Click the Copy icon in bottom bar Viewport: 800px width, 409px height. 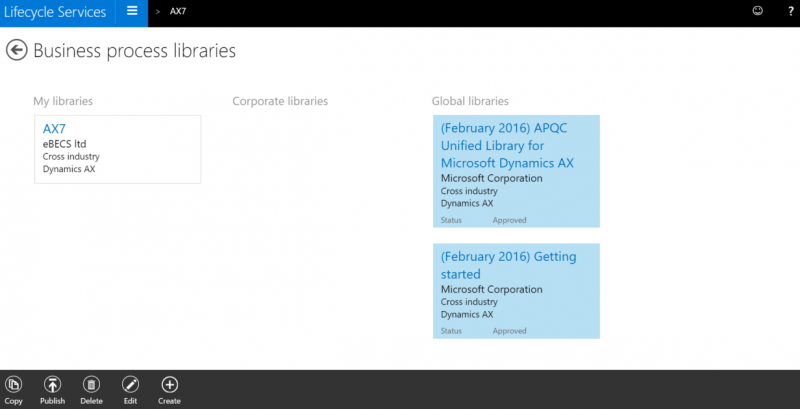[13, 385]
